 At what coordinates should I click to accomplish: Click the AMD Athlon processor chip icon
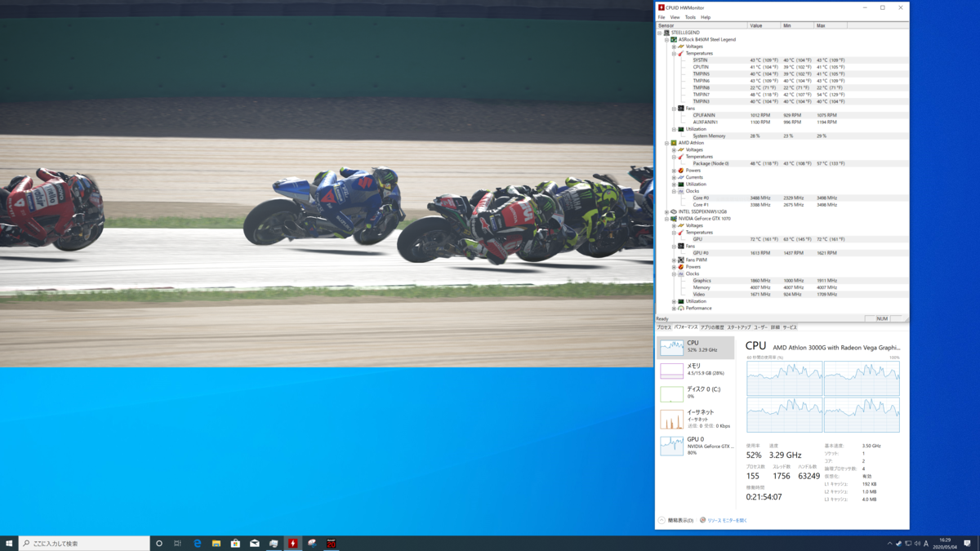coord(674,143)
